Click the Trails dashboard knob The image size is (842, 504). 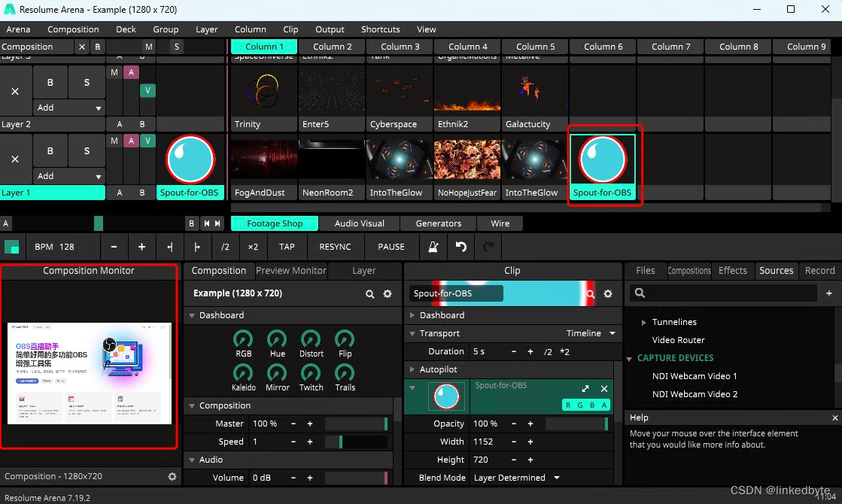pyautogui.click(x=345, y=373)
